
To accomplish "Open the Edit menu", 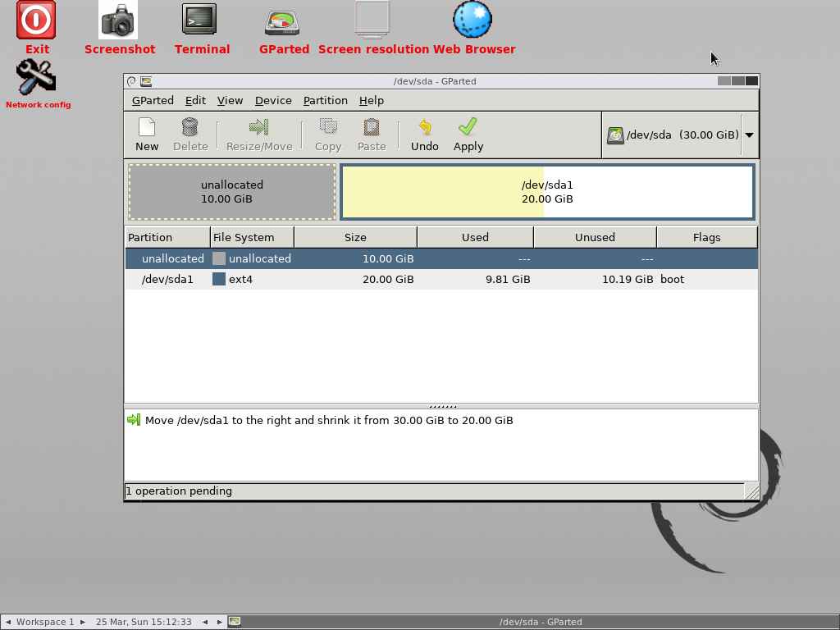I will 195,100.
